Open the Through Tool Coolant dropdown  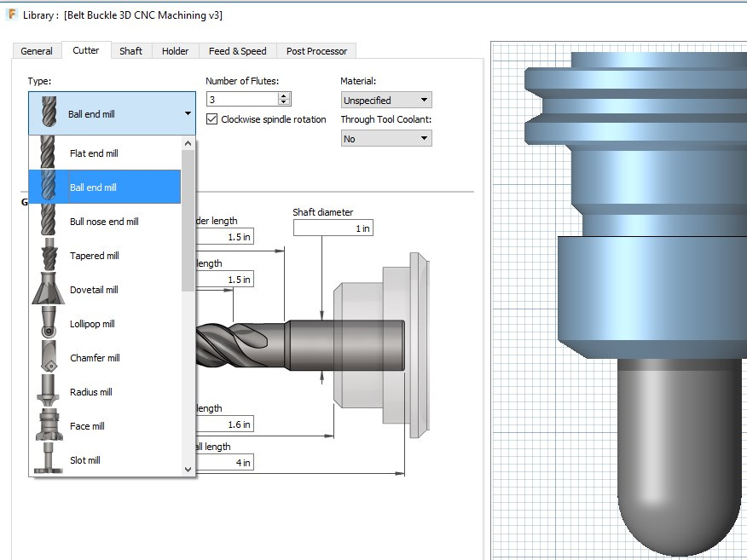[386, 139]
